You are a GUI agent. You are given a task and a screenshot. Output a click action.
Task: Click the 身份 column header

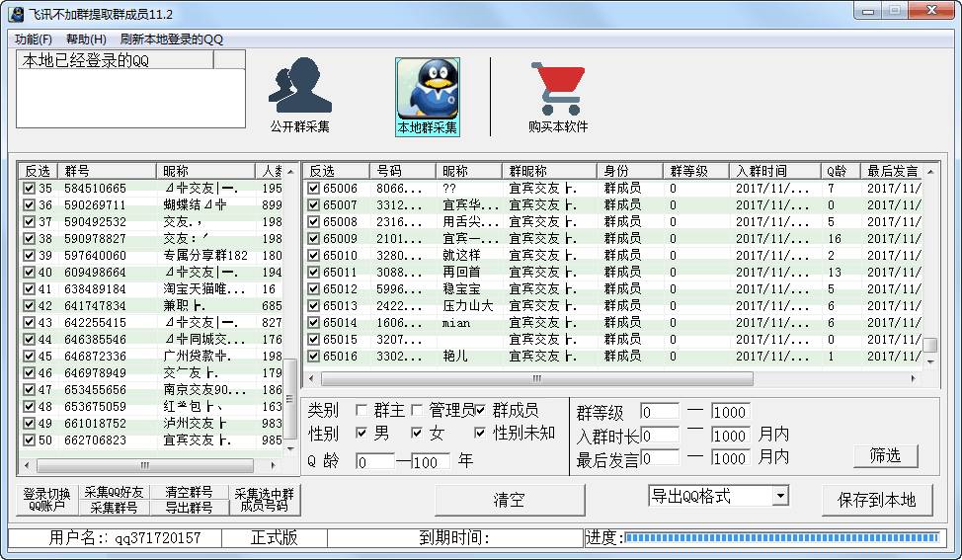630,171
